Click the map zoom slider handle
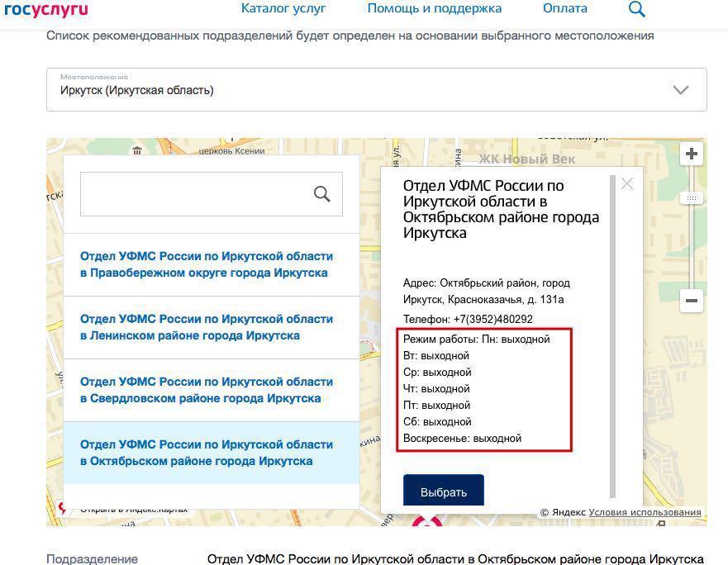This screenshot has height=565, width=728. coord(692,198)
